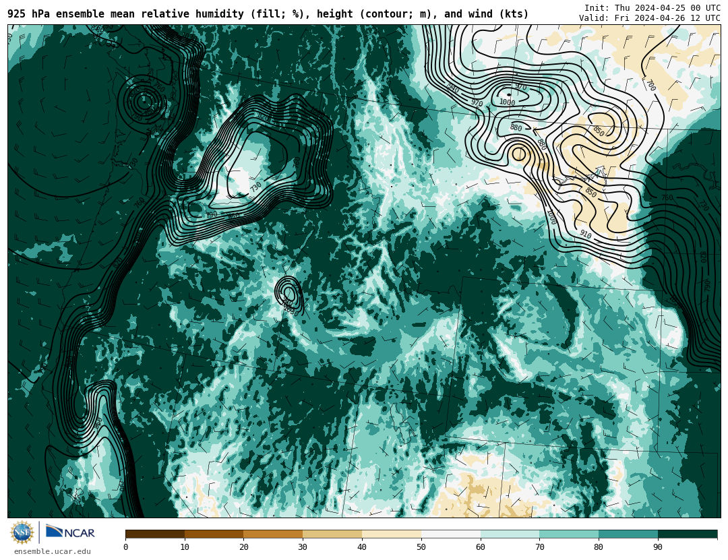Click the colorbar tick label 30
Screen dimensions: 728x560
pos(303,547)
